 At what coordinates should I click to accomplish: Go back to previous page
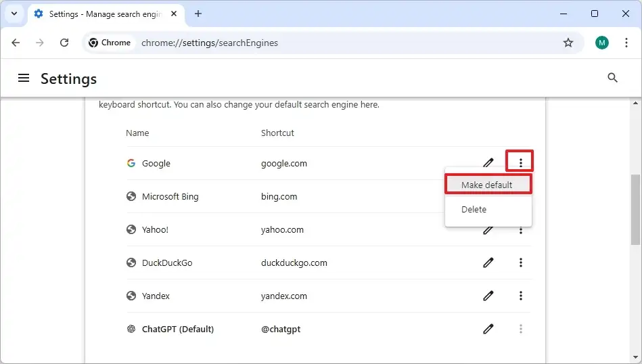16,43
